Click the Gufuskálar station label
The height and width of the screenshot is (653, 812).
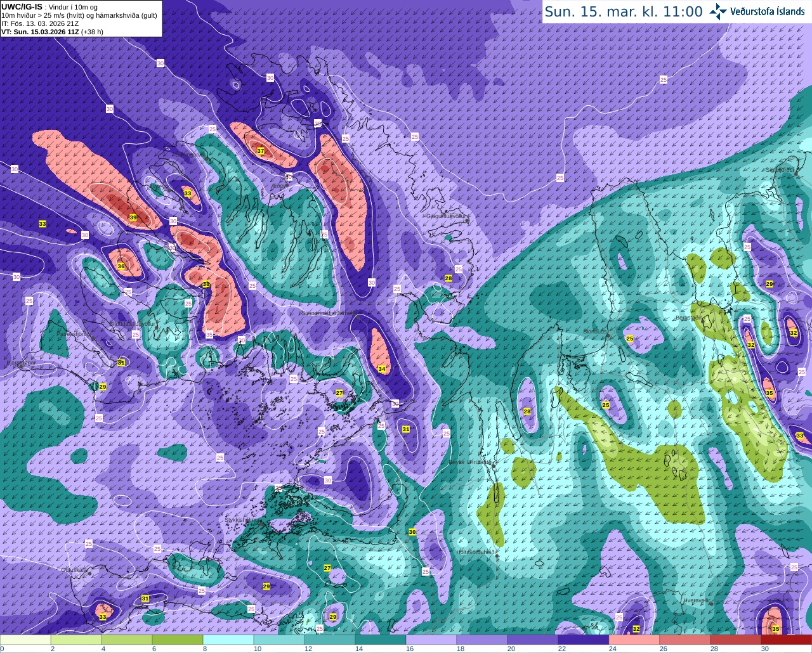point(74,570)
